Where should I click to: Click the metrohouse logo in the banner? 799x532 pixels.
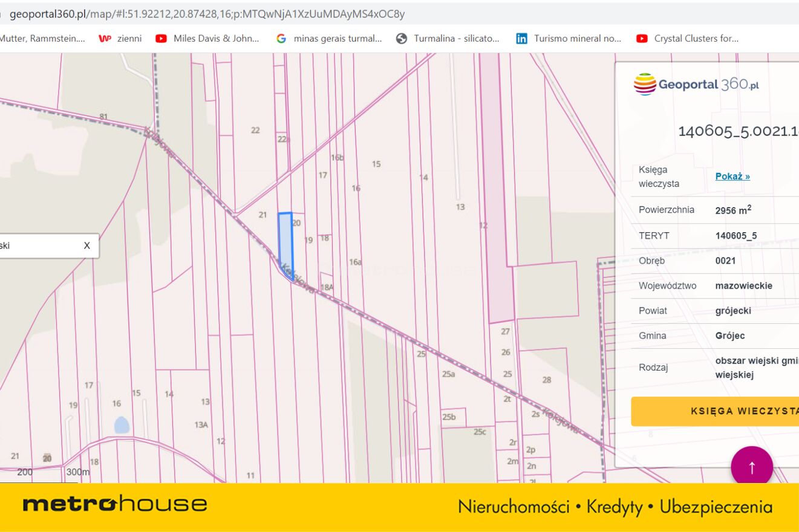tap(115, 504)
